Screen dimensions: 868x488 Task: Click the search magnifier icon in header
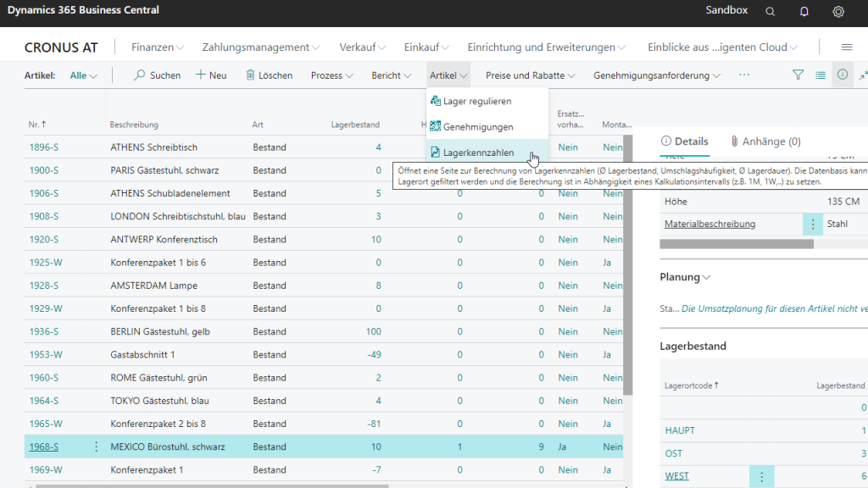point(770,11)
